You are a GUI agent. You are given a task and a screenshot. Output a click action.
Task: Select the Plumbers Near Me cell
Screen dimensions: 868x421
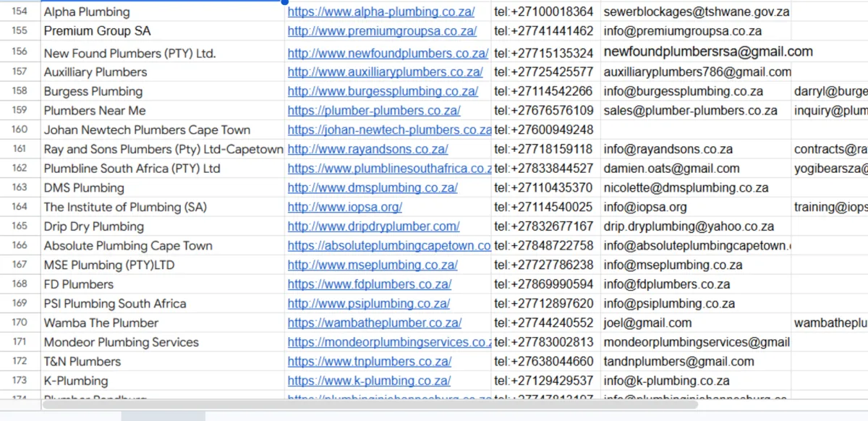[x=163, y=111]
